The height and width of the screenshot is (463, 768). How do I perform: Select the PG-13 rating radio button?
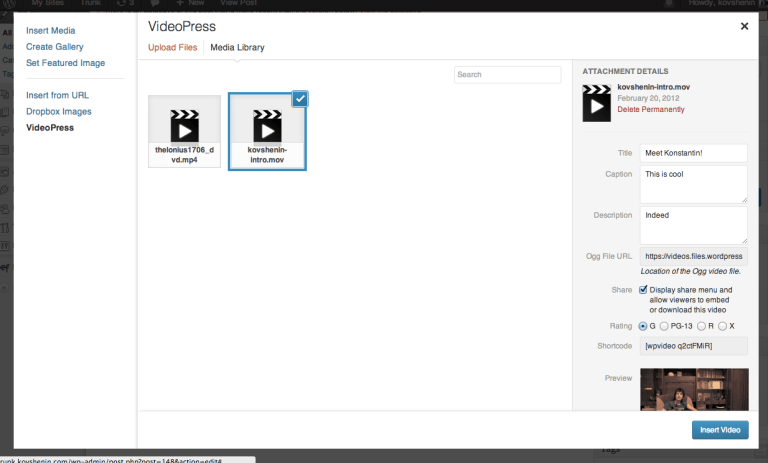click(x=664, y=326)
